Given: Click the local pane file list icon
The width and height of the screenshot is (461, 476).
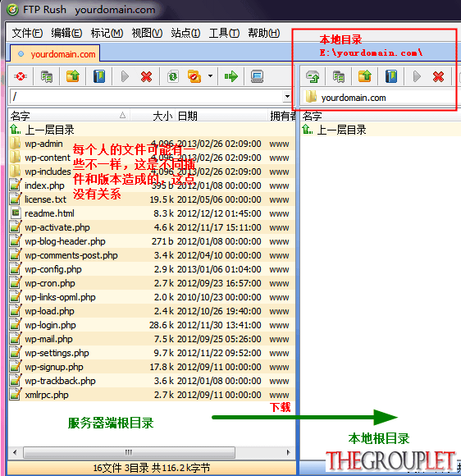Looking at the screenshot, I should [339, 76].
